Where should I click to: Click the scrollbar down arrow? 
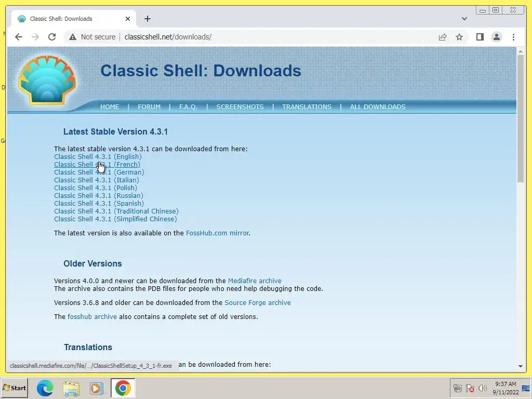tap(521, 366)
